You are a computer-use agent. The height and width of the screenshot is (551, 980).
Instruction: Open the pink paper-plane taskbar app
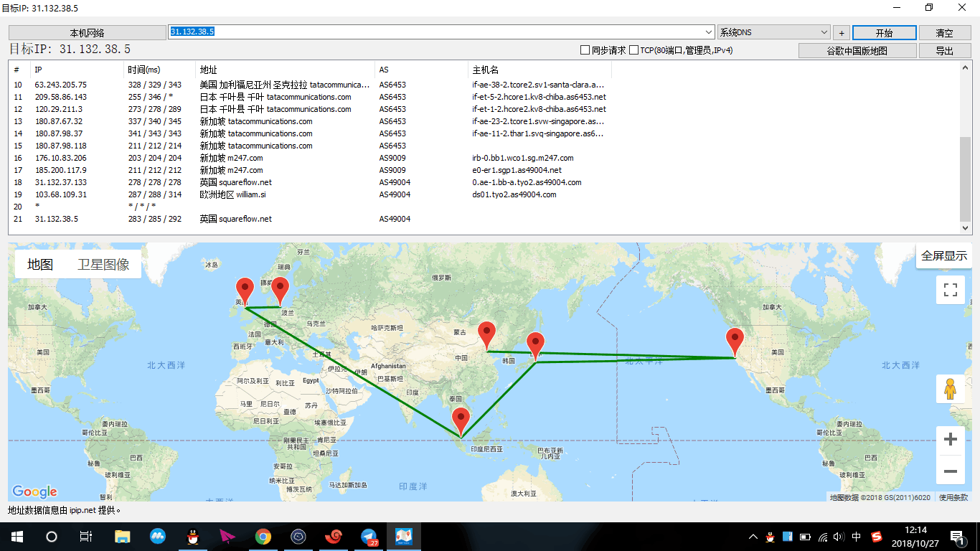tap(228, 537)
